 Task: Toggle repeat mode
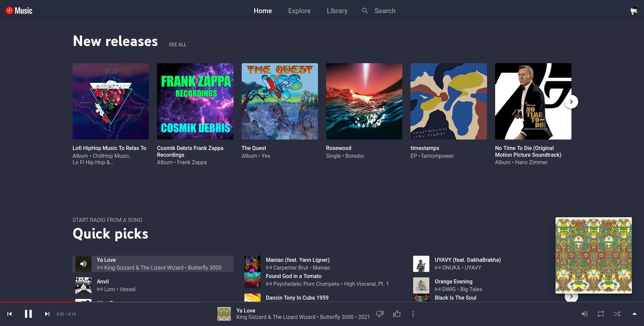click(601, 314)
